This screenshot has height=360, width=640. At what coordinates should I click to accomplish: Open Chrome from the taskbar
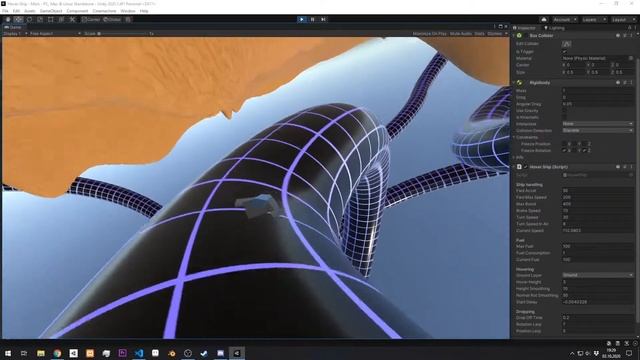coord(57,353)
